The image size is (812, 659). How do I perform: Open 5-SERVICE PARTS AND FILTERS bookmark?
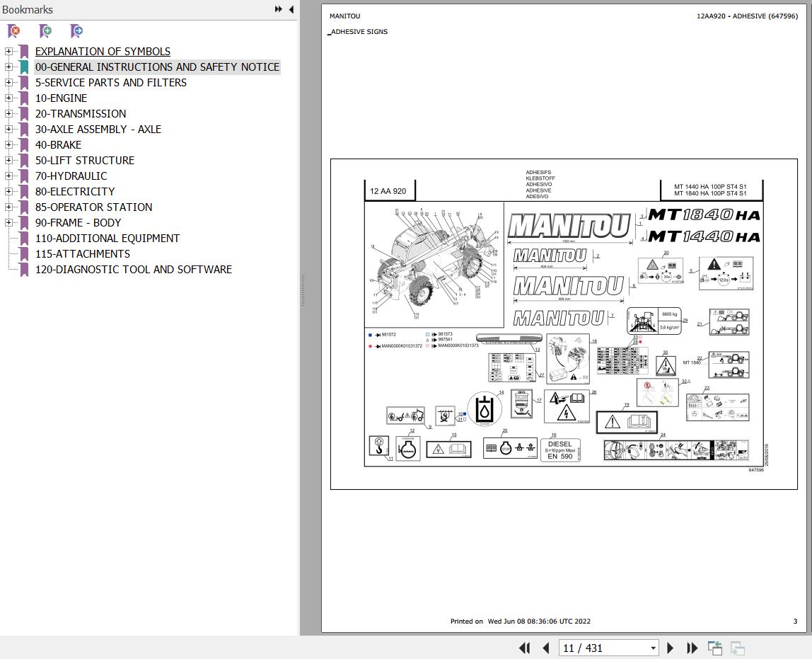[111, 82]
